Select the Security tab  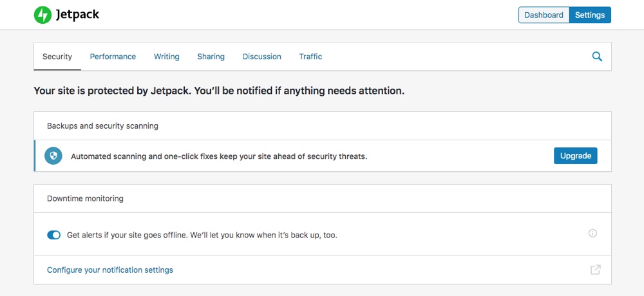pyautogui.click(x=57, y=57)
